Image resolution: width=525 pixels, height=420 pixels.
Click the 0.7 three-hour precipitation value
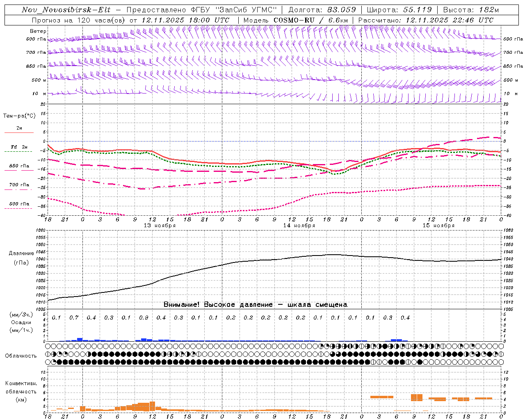pos(74,318)
